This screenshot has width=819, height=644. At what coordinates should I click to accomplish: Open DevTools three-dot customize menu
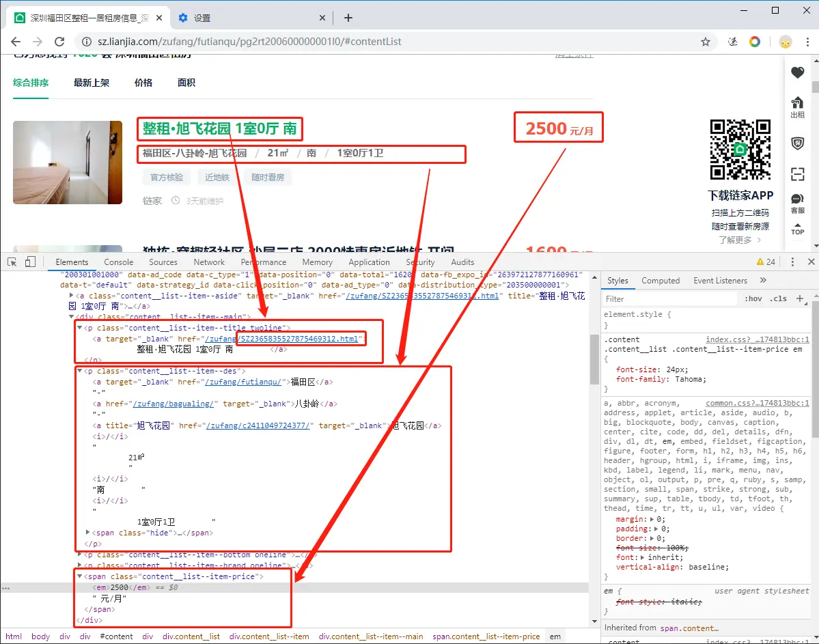pos(792,262)
